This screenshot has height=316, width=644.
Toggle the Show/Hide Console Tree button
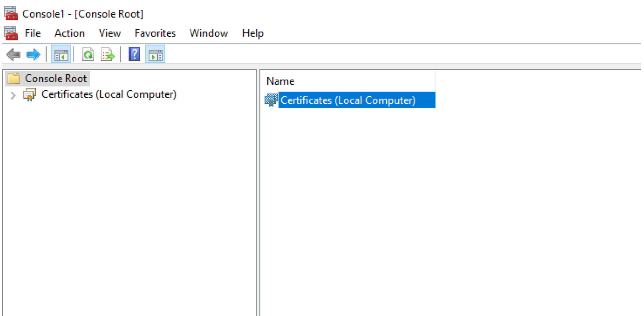(x=61, y=55)
